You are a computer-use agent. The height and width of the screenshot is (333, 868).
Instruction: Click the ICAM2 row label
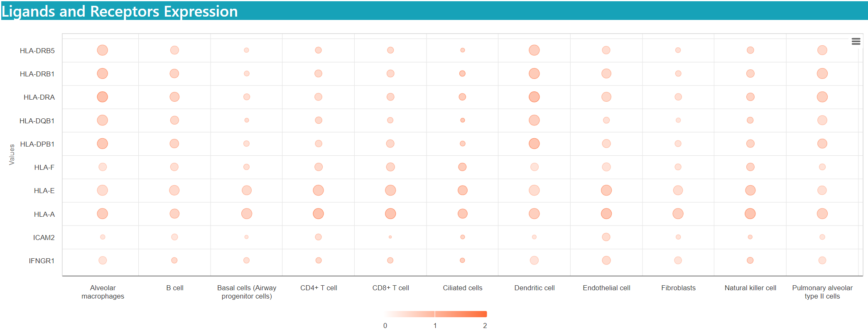(x=44, y=238)
